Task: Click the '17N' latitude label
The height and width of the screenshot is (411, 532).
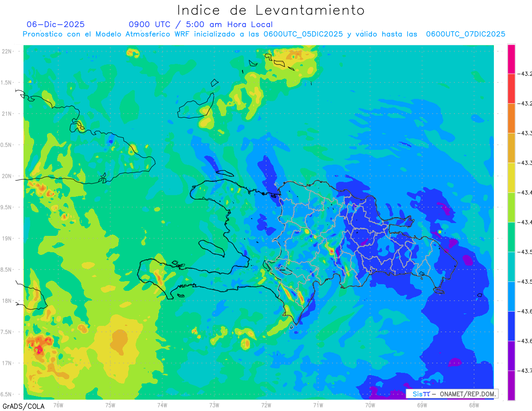Action: pyautogui.click(x=7, y=363)
